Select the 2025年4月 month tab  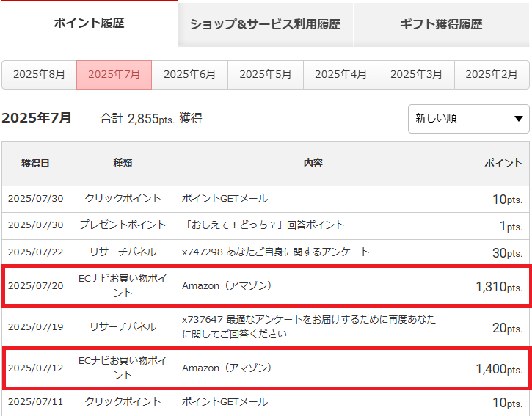coord(340,74)
